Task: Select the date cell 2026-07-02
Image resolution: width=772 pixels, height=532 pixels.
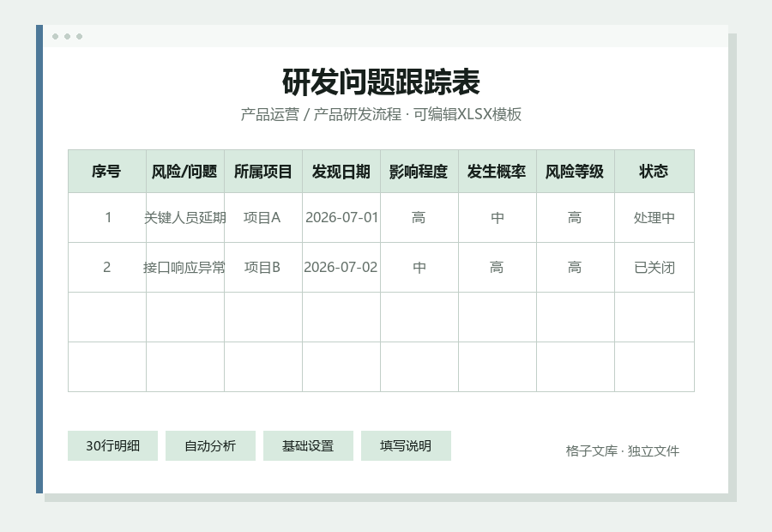Action: coord(341,268)
